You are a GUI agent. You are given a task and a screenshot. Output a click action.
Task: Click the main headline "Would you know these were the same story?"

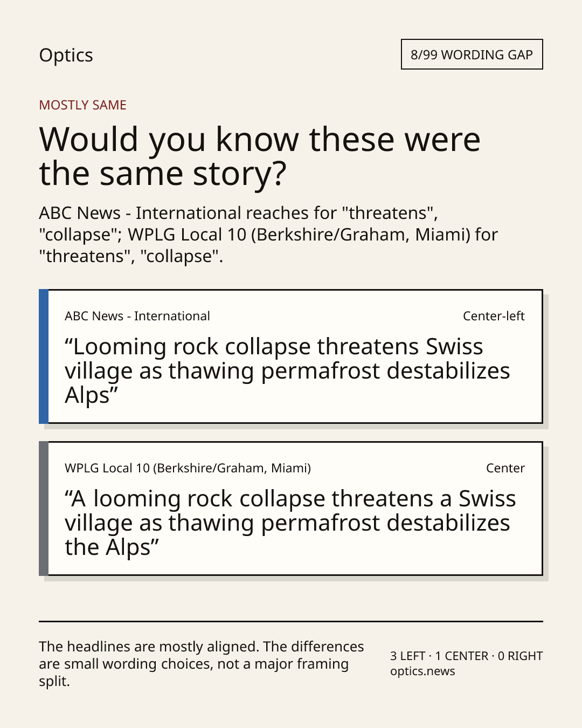coord(260,156)
